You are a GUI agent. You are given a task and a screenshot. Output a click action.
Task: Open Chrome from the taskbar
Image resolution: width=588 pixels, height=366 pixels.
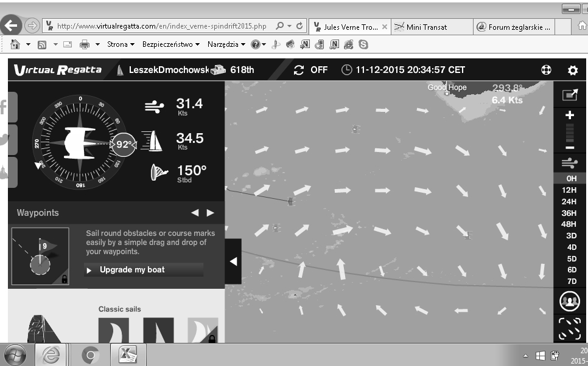90,355
